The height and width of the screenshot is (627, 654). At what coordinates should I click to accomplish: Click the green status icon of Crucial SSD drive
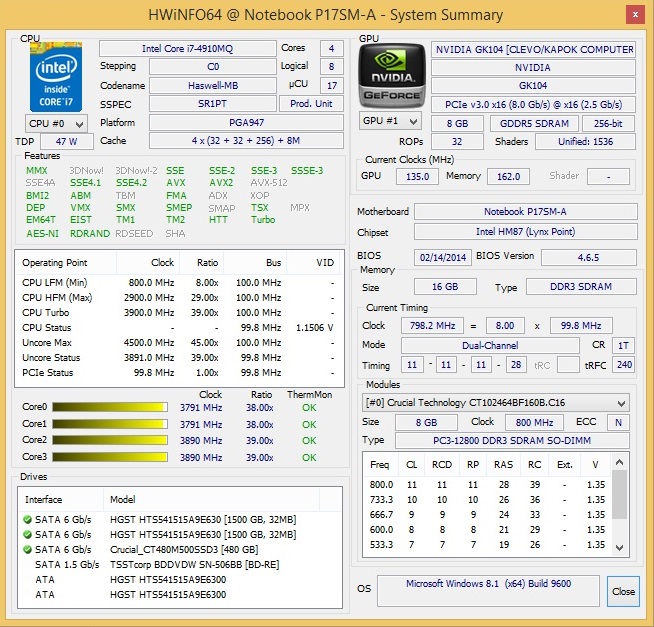coord(28,549)
